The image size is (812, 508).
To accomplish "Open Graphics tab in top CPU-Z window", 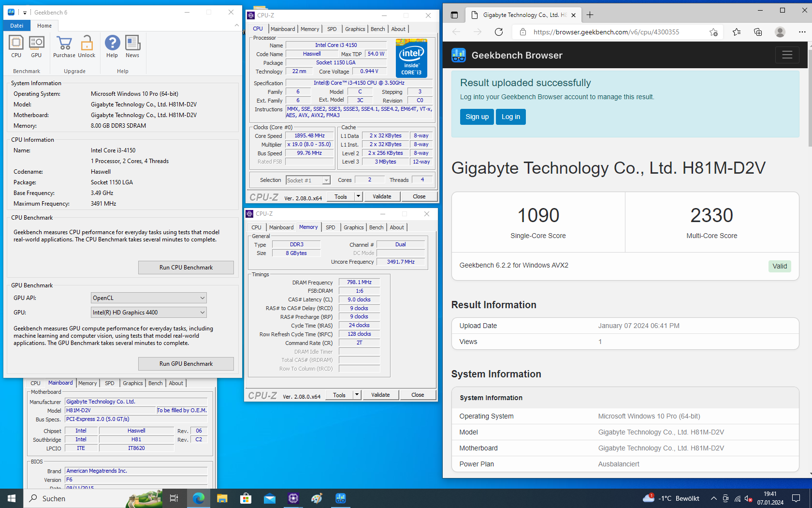I will pos(355,29).
